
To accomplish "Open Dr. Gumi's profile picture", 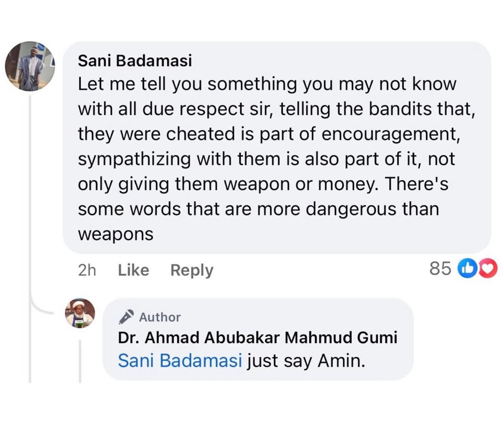I will tap(80, 313).
